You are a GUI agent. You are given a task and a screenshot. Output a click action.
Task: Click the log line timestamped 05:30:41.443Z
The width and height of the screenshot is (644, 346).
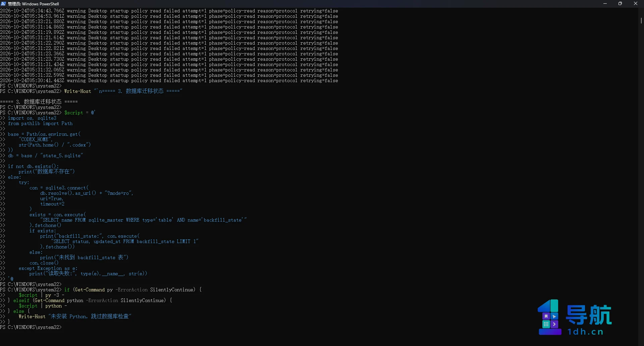tap(169, 81)
